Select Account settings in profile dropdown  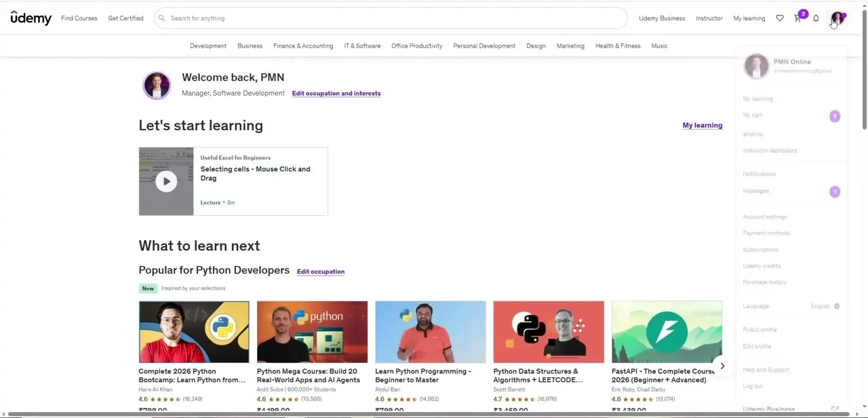click(764, 217)
